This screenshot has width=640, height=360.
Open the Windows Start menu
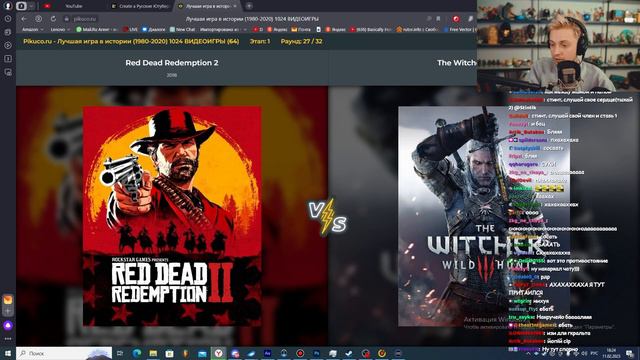pyautogui.click(x=8, y=353)
